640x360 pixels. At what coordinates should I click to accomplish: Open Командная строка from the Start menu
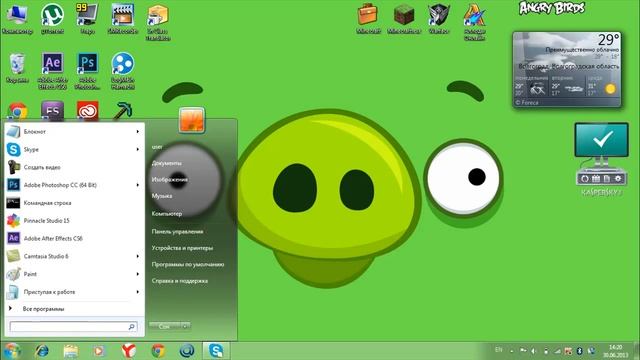click(74, 203)
